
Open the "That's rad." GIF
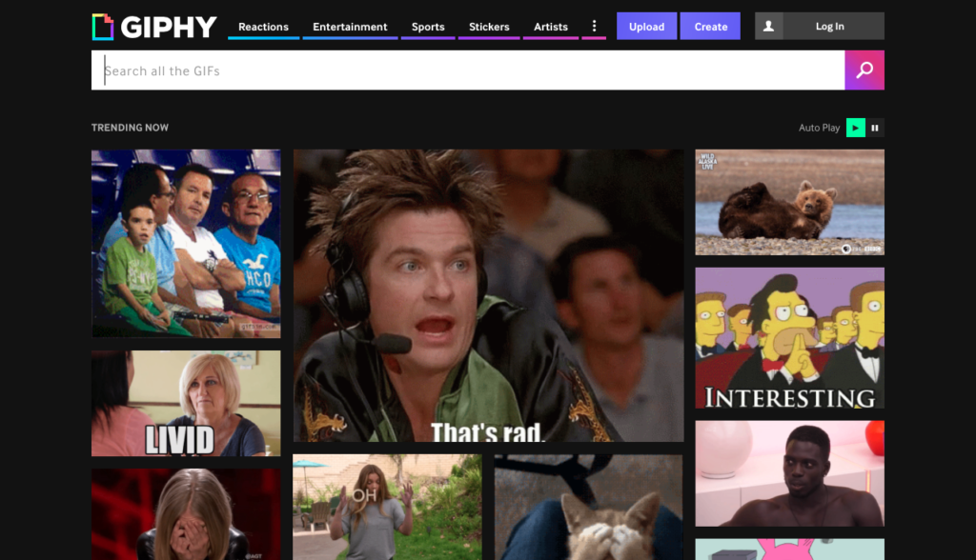[489, 295]
